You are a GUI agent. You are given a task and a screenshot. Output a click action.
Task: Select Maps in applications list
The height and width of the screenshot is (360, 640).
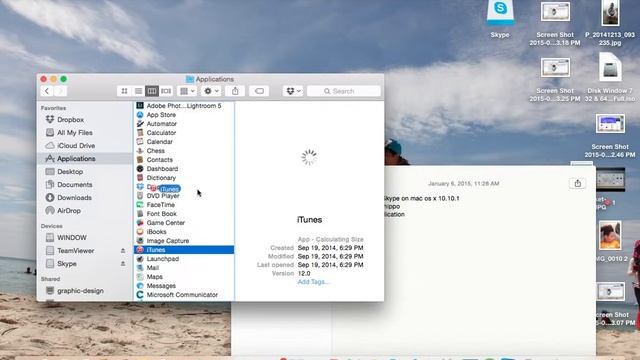pyautogui.click(x=184, y=277)
